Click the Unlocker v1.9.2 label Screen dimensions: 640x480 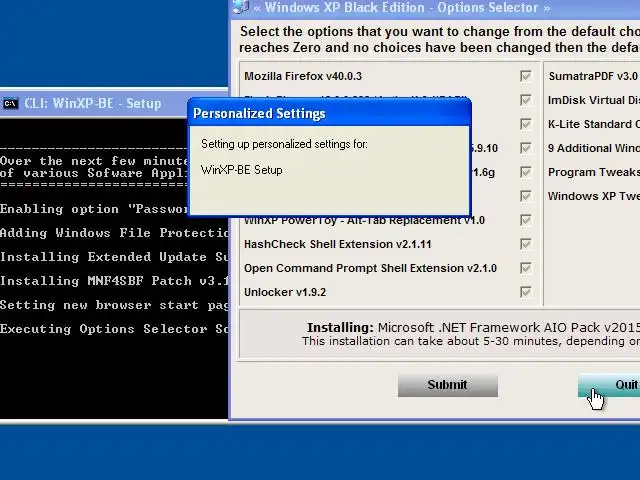tap(285, 292)
